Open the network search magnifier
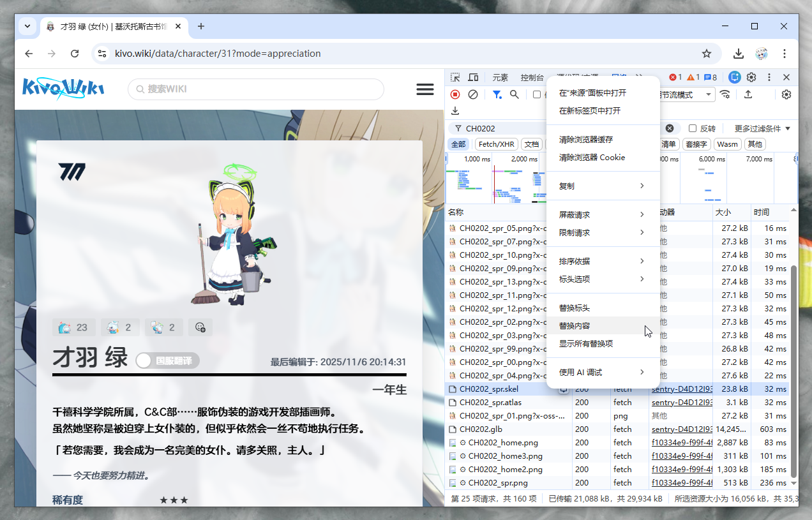This screenshot has height=520, width=812. click(x=515, y=94)
